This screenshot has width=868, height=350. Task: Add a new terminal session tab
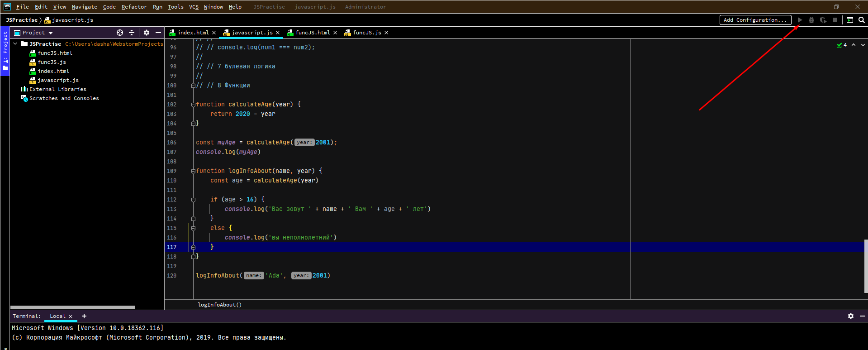pyautogui.click(x=84, y=316)
